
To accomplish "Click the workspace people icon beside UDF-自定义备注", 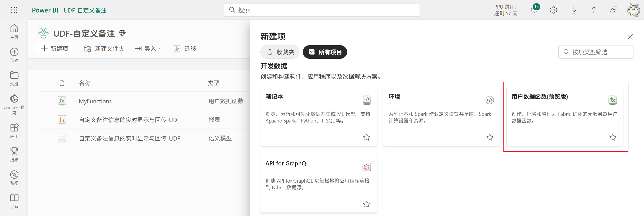I will click(x=43, y=33).
